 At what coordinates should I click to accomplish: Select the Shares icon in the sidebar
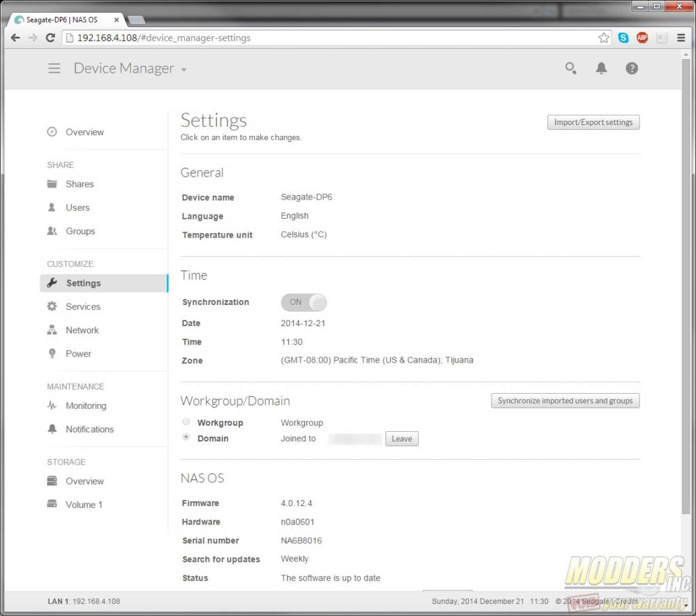(x=52, y=183)
